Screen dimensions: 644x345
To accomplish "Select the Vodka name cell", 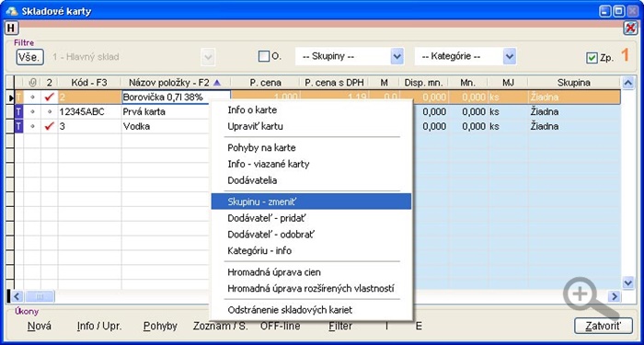I will click(x=167, y=126).
